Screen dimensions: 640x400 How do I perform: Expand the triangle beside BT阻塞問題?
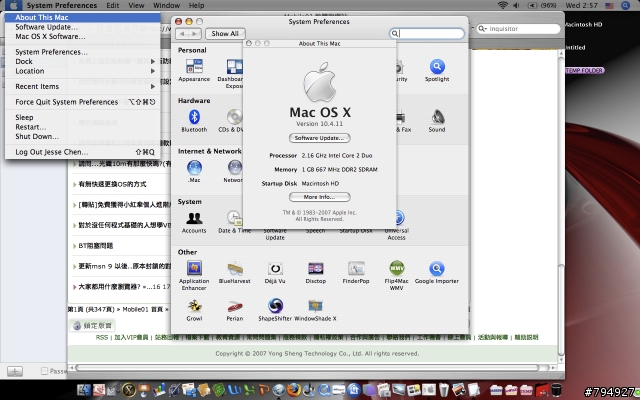75,246
